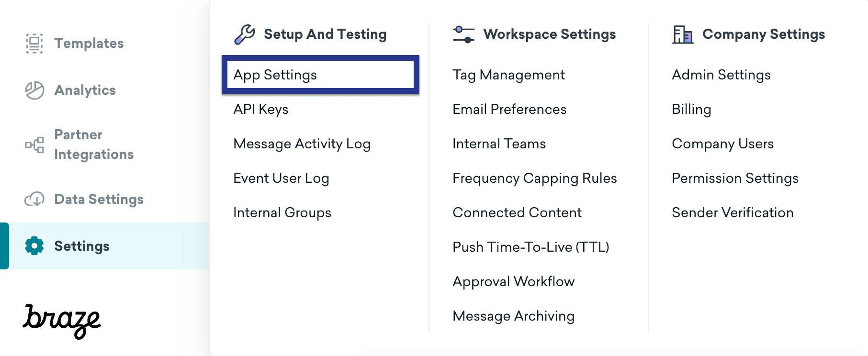Select Message Archiving option
868x356 pixels.
[514, 316]
